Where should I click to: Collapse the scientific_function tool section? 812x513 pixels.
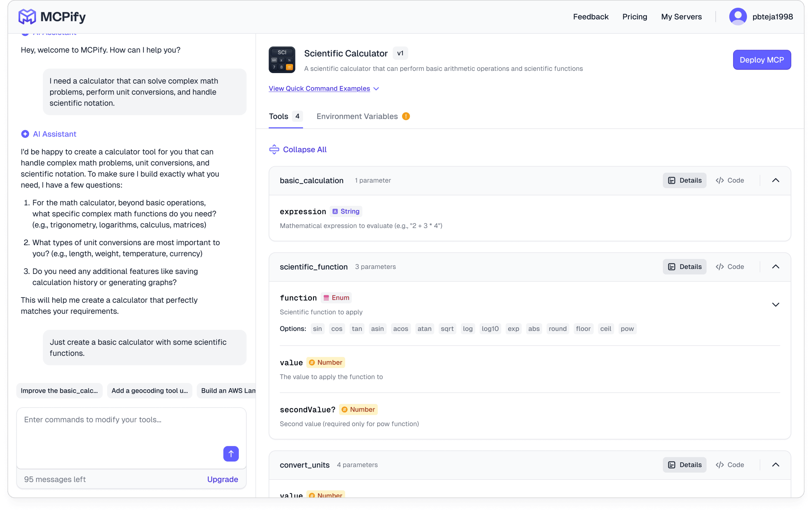(775, 267)
